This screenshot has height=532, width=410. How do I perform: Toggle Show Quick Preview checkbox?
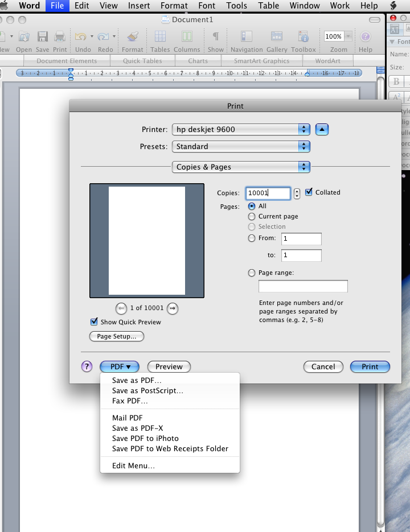(x=94, y=321)
